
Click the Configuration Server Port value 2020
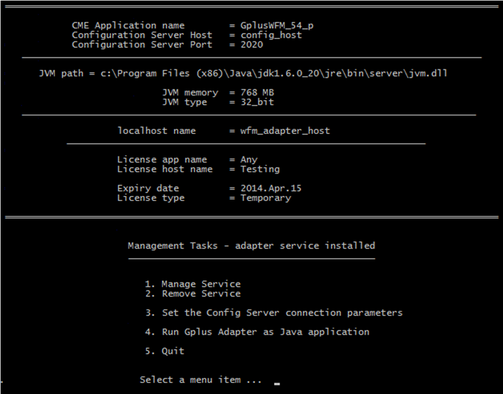pyautogui.click(x=252, y=45)
